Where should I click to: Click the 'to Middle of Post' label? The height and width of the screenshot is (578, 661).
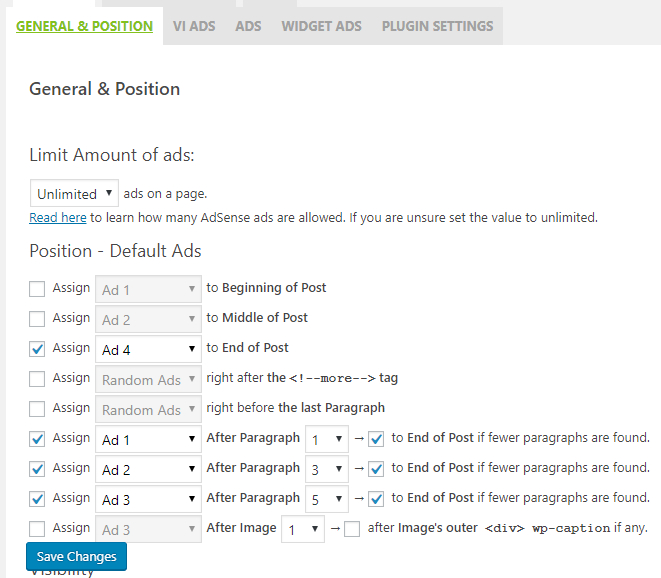pos(257,317)
